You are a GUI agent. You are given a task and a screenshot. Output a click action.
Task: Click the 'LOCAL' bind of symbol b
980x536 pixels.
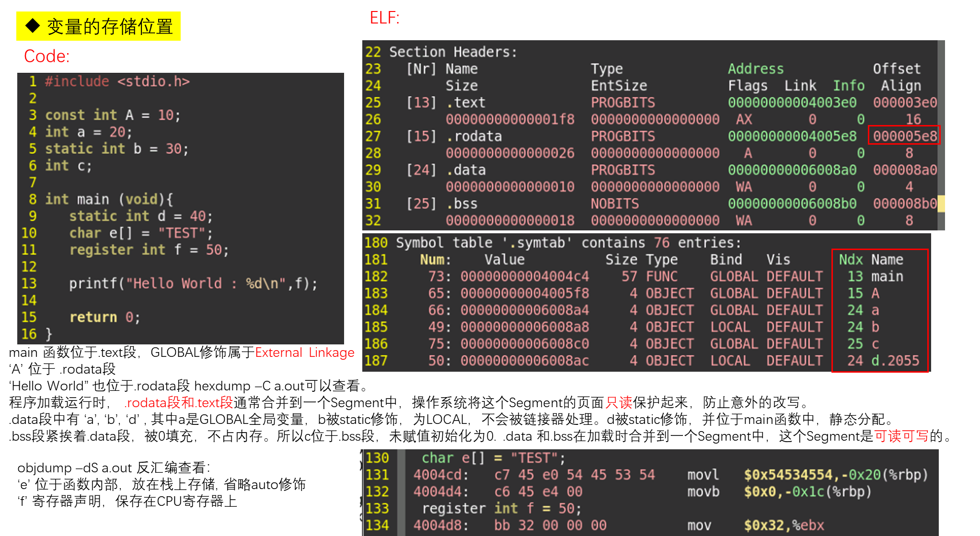(x=730, y=327)
